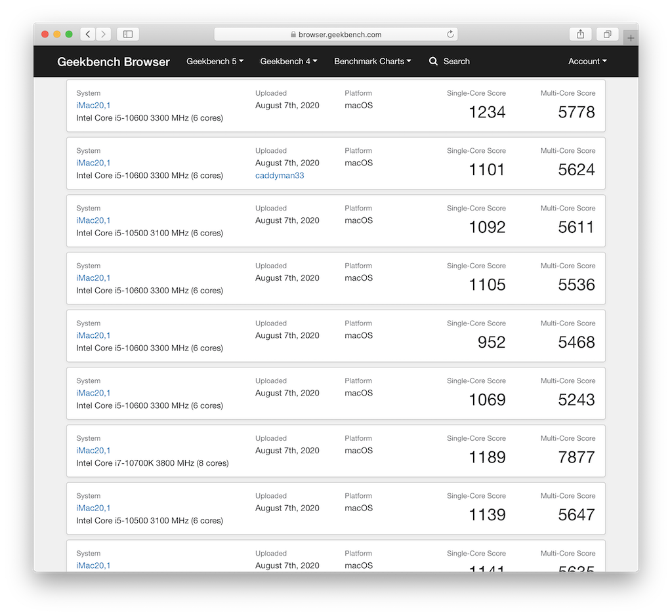Screen dimensions: 672x616
Task: Click the multi-core score 5778
Action: point(576,112)
